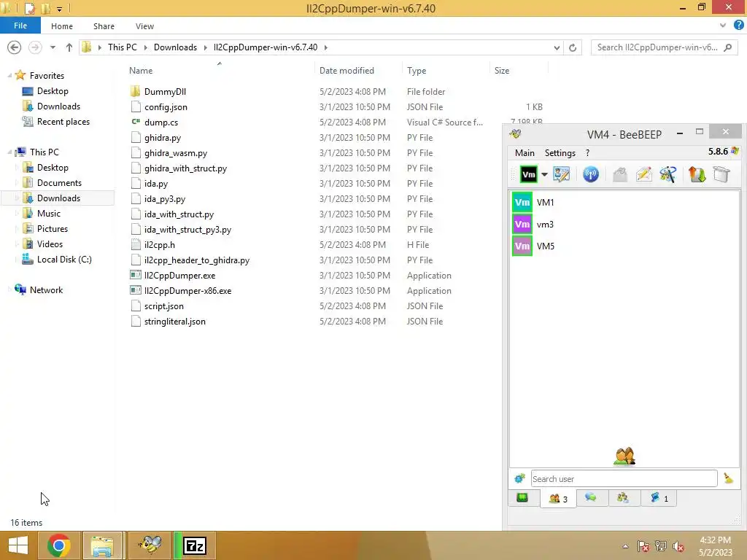This screenshot has height=560, width=747.
Task: Select user VM1 in BeeBEEP list
Action: 625,203
